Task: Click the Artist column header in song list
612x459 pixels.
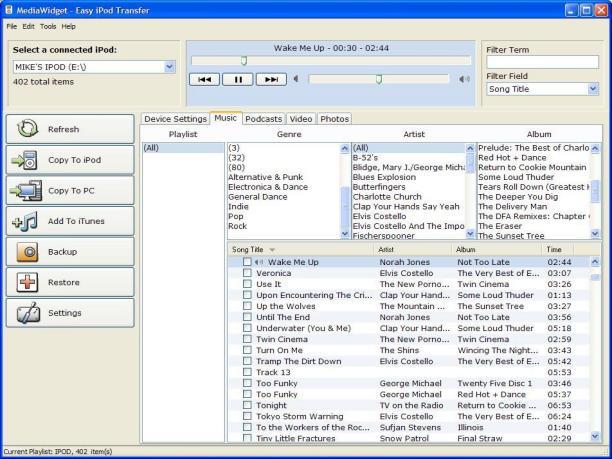Action: (x=413, y=249)
